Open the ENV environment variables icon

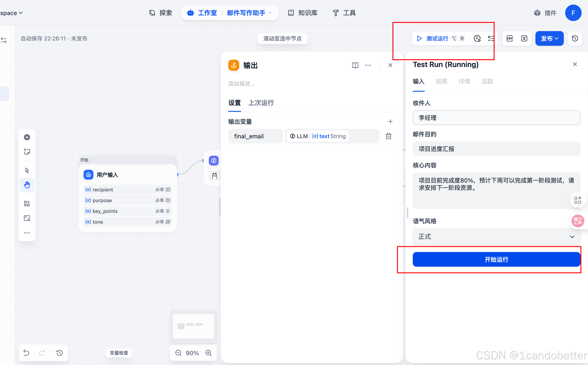(x=510, y=38)
